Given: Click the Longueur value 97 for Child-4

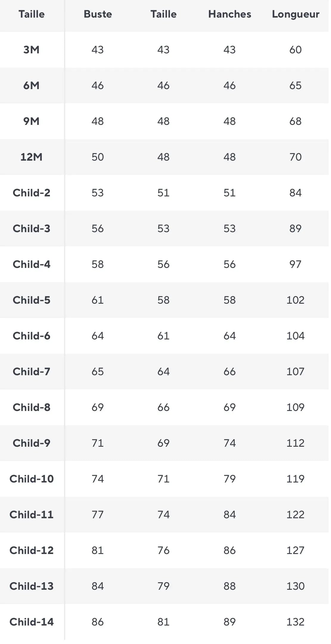Looking at the screenshot, I should point(296,264).
